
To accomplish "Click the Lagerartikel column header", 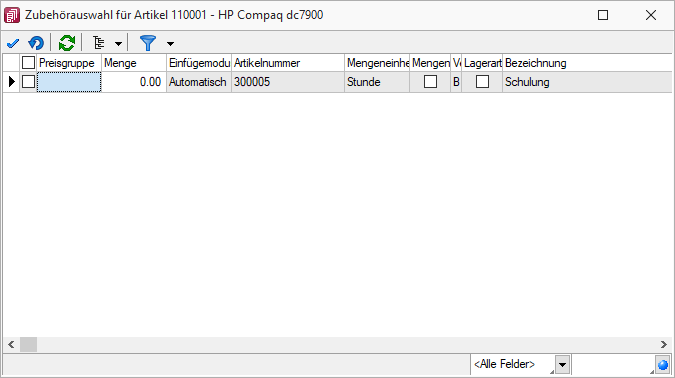I will [482, 63].
